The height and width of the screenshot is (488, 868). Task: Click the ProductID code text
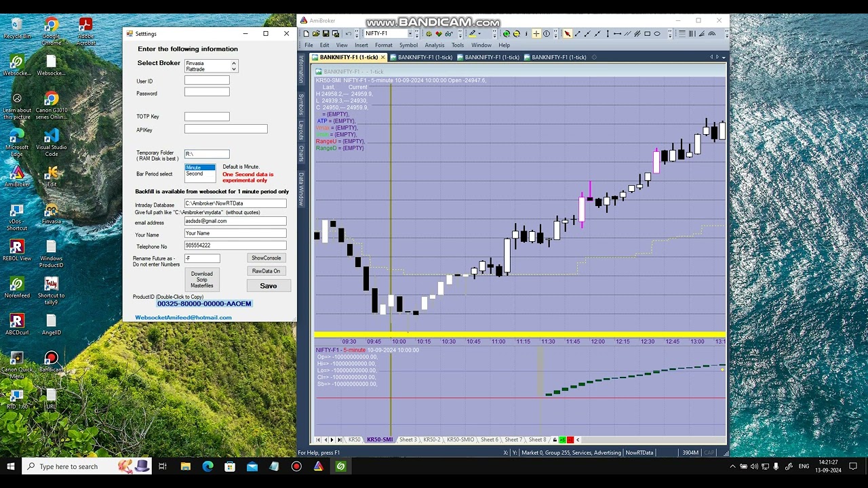coord(204,304)
